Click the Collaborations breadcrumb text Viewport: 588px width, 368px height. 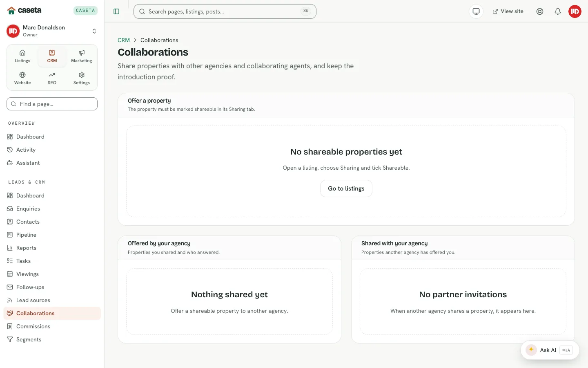click(159, 40)
